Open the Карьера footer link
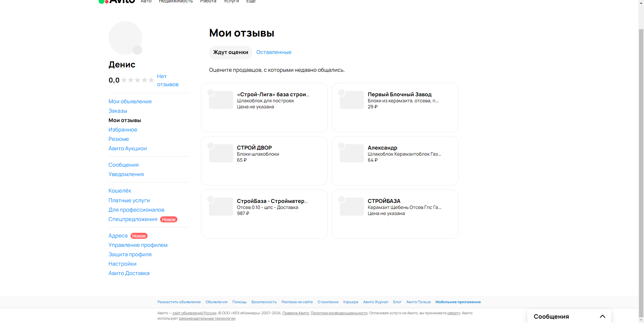Screen dimensions: 644x323 pos(351,302)
